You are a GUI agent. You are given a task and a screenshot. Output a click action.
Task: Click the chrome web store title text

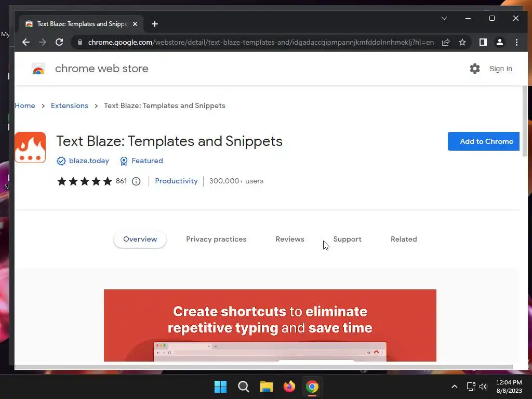(x=101, y=69)
